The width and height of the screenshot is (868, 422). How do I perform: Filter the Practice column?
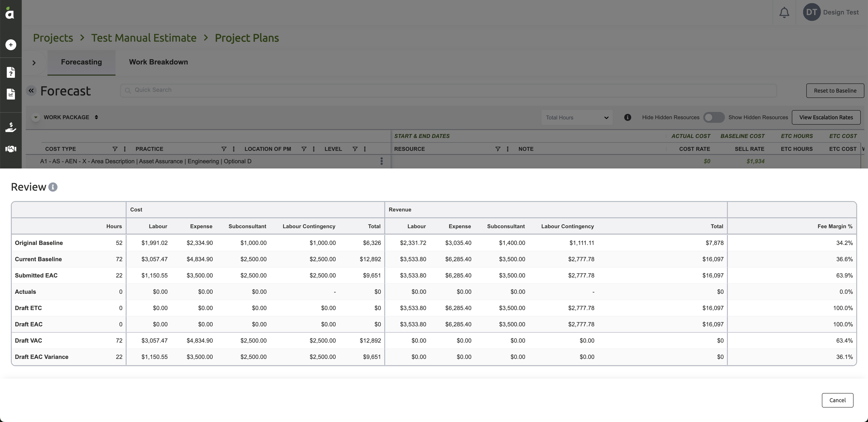[x=224, y=149]
